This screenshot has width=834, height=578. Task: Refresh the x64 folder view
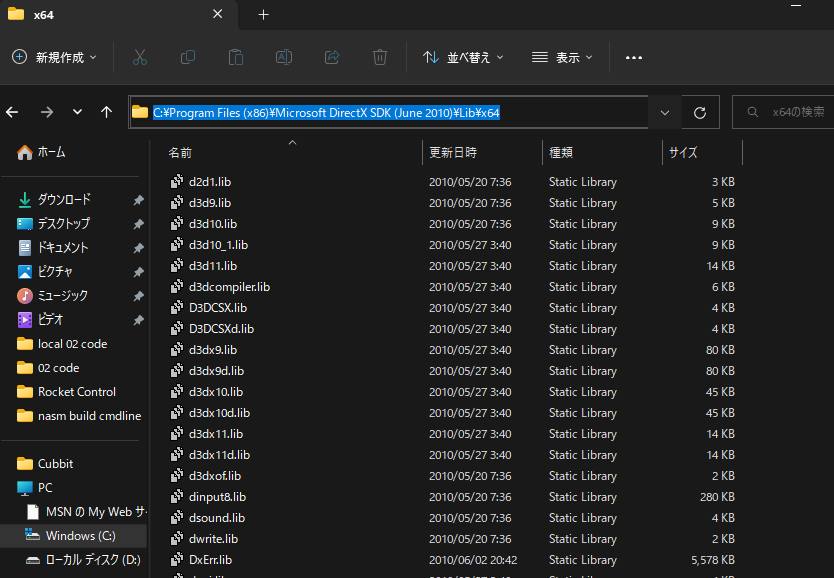point(700,112)
